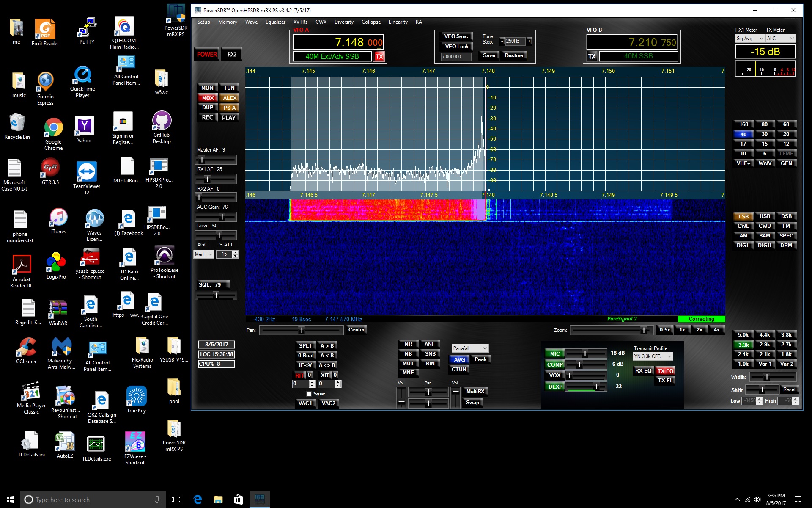Launch CCleaner from desktop
Image resolution: width=812 pixels, height=508 pixels.
tap(26, 351)
